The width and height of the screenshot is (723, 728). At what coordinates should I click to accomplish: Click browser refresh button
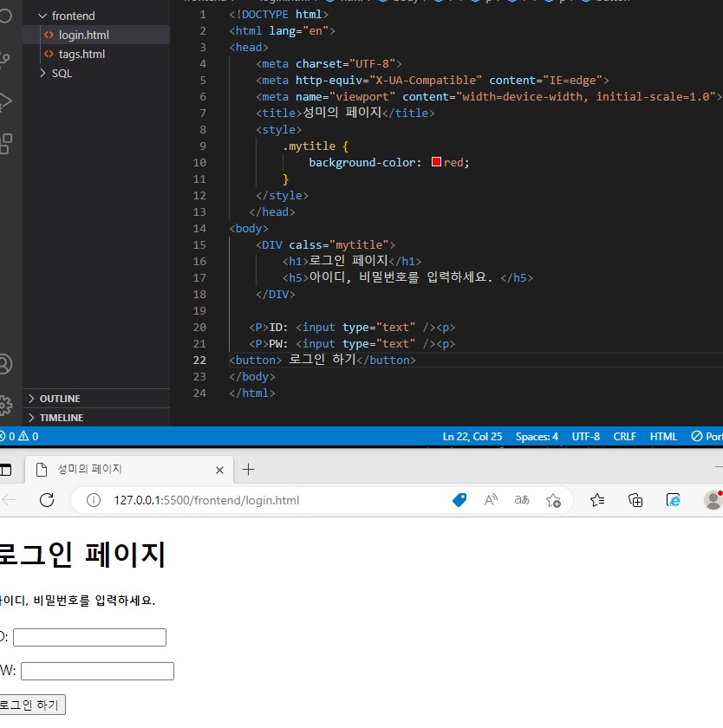pos(47,500)
